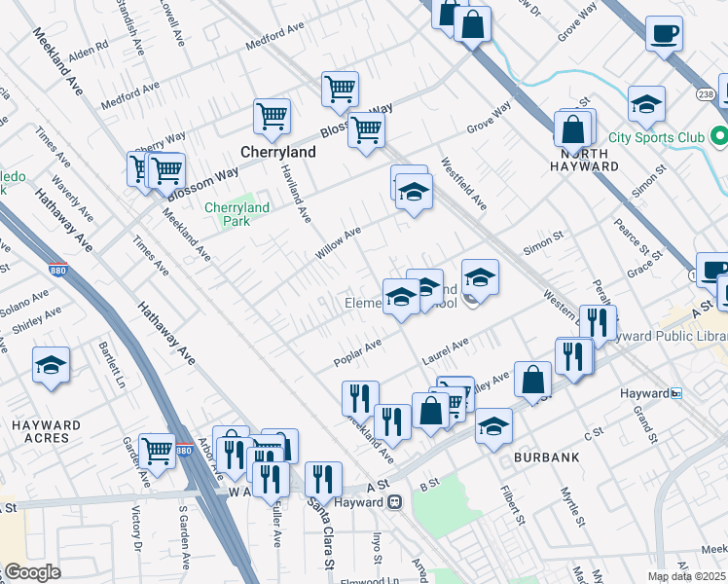This screenshot has width=728, height=584.
Task: Click the Route 238 highway shield
Action: 707,94
